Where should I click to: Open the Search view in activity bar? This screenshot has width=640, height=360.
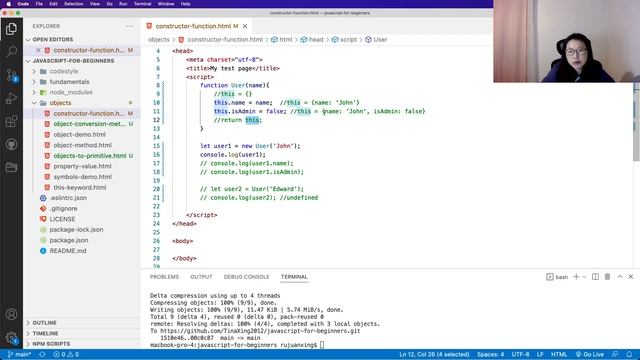point(11,51)
